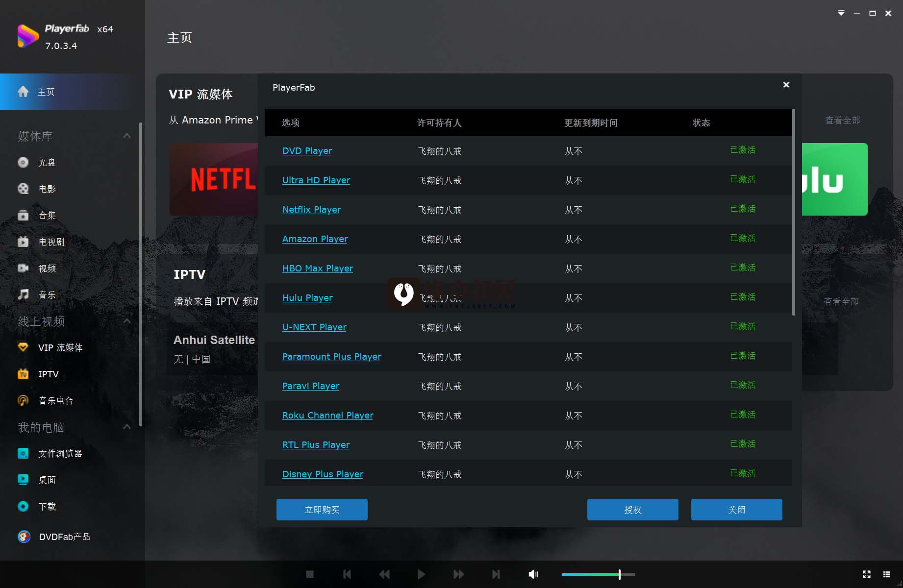This screenshot has height=588, width=903.
Task: Open the 主页 home icon in sidebar
Action: click(x=23, y=92)
